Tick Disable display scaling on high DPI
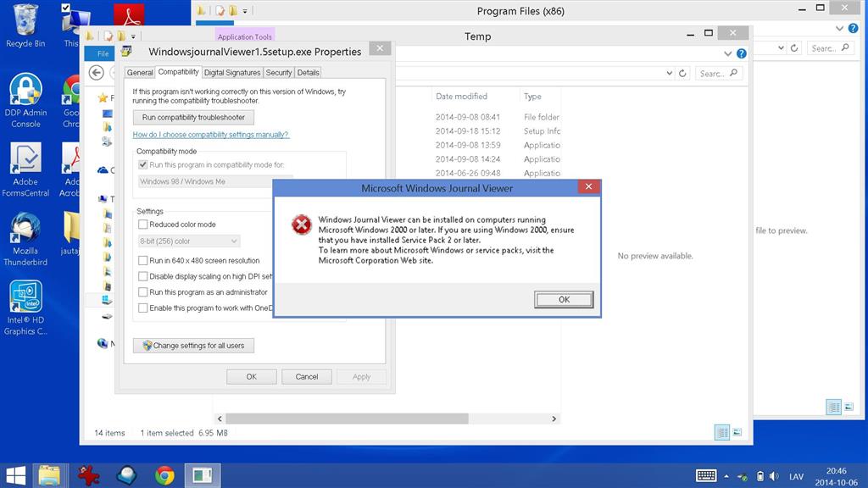Viewport: 868px width, 488px height. click(x=142, y=276)
